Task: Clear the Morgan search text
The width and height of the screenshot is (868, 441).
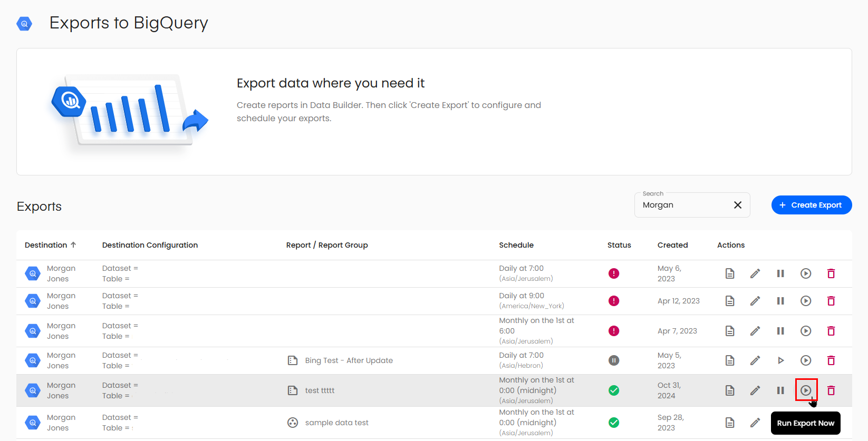Action: pos(738,205)
